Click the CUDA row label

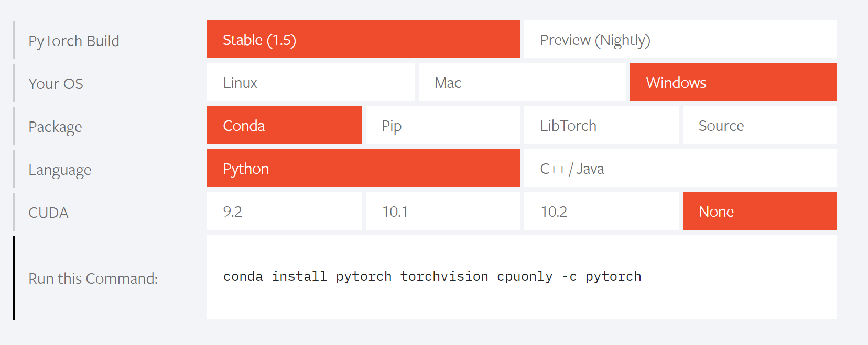48,213
